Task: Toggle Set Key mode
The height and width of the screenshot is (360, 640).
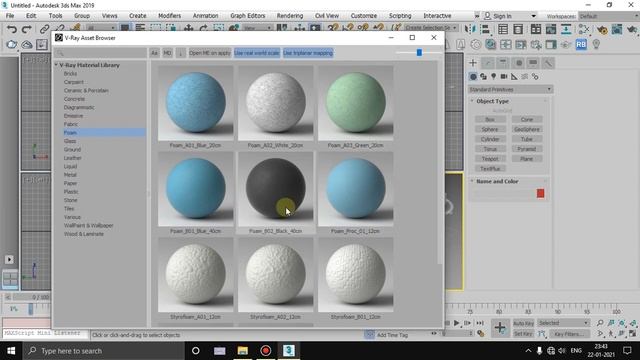Action: click(x=523, y=334)
